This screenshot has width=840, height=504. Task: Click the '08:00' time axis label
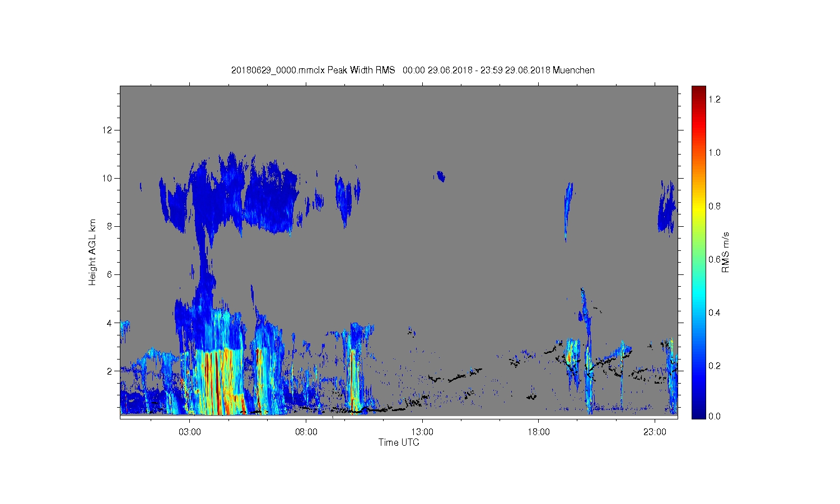306,432
